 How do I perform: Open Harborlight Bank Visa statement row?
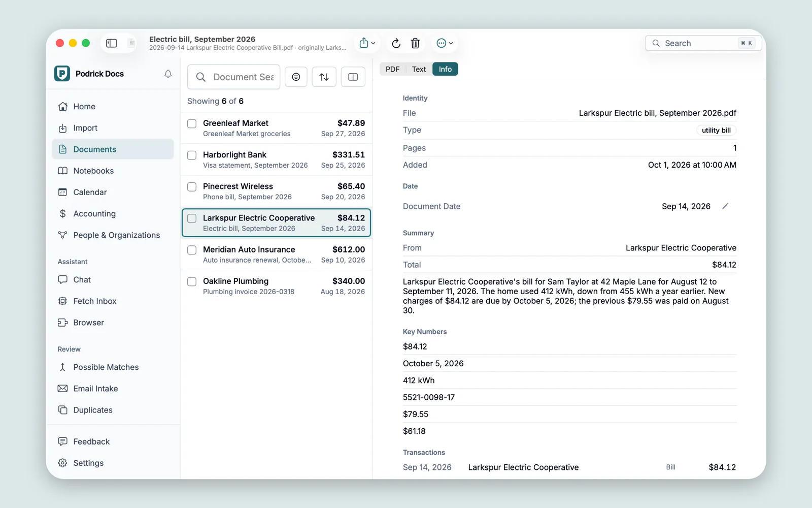(x=277, y=160)
